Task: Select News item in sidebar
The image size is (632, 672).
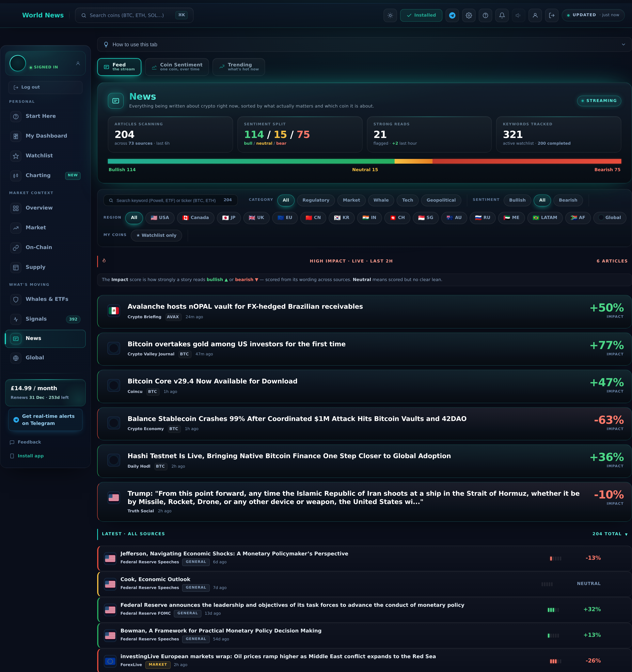Action: point(45,338)
